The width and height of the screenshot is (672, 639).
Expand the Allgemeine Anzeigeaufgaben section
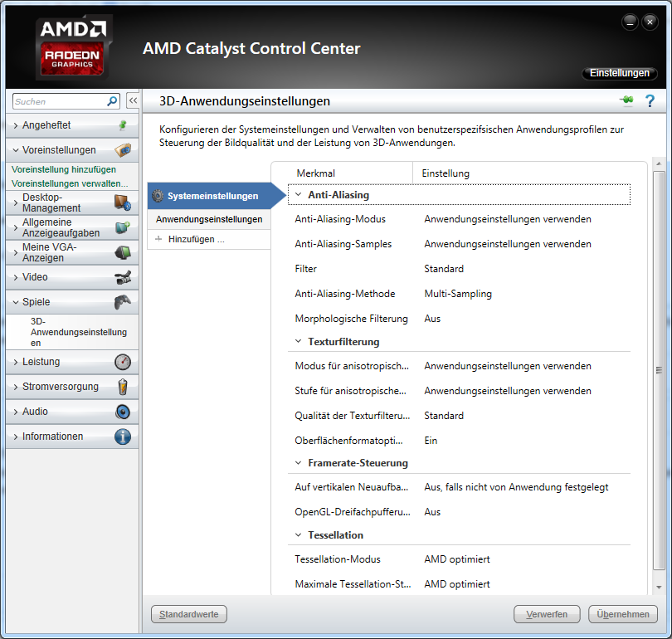click(x=16, y=227)
